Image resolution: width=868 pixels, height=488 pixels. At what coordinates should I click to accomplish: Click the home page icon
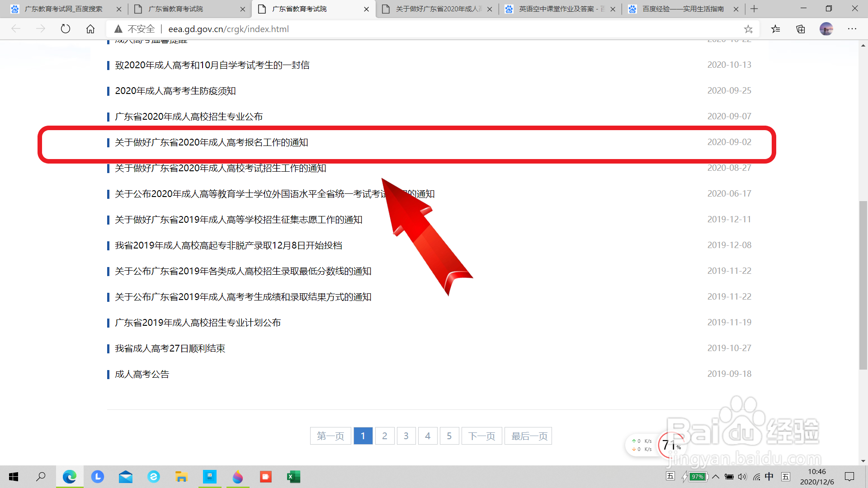point(90,29)
